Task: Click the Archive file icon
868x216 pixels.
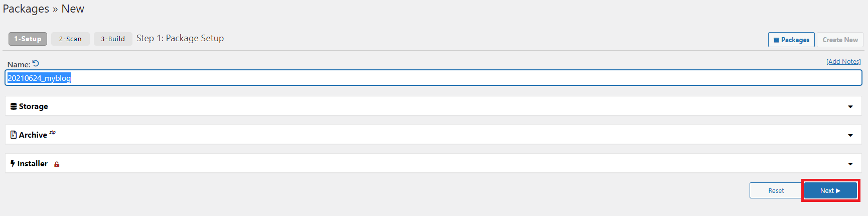Action: [14, 135]
